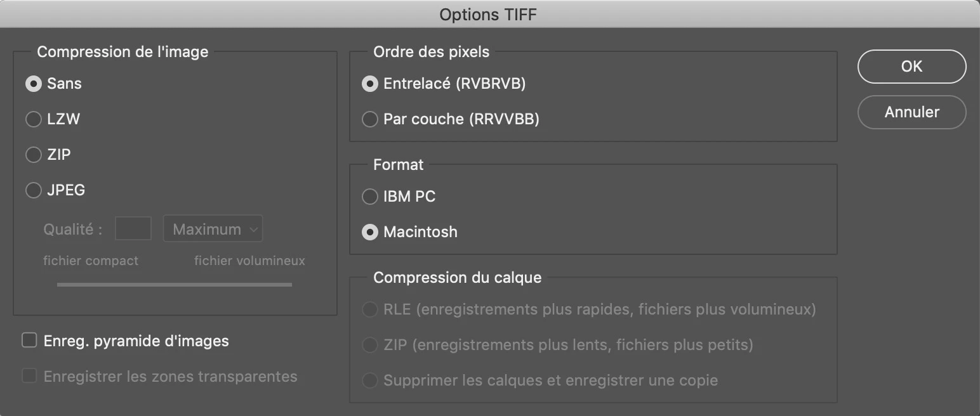Open the Maximum quality dropdown
This screenshot has height=416, width=980.
point(213,230)
